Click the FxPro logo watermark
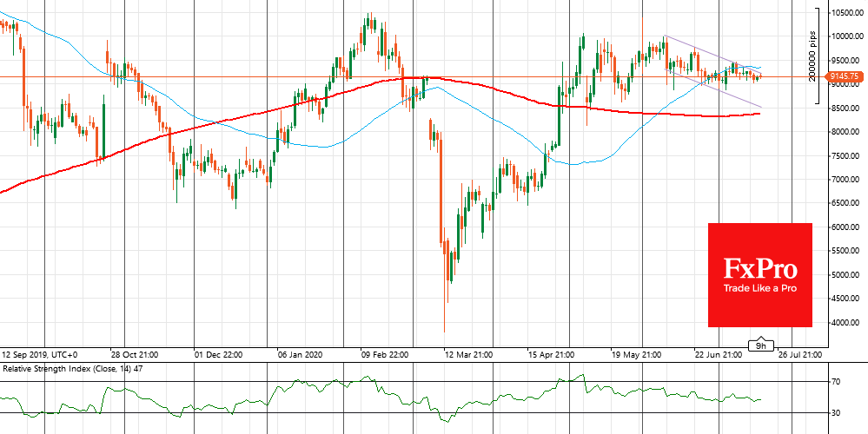Viewport: 868px width, 434px height. click(x=759, y=275)
